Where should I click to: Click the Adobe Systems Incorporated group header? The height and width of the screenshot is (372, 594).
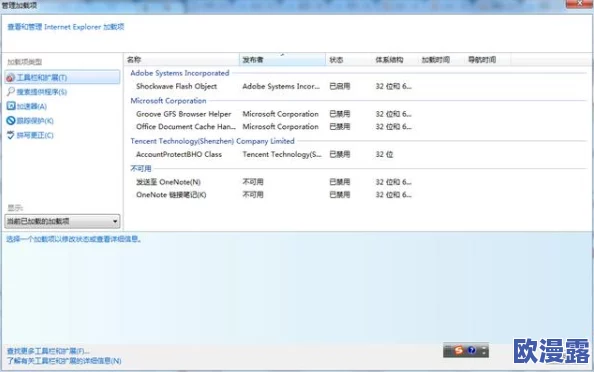pos(180,73)
